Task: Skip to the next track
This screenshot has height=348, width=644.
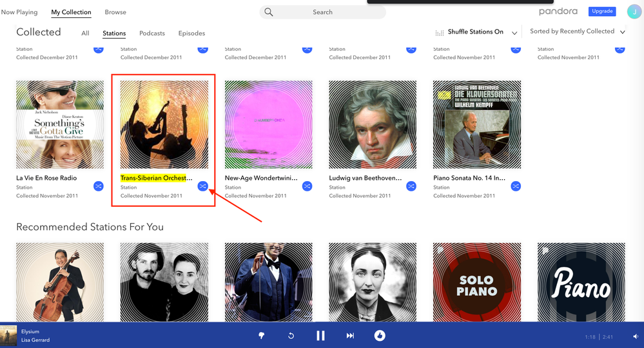Action: pyautogui.click(x=350, y=336)
